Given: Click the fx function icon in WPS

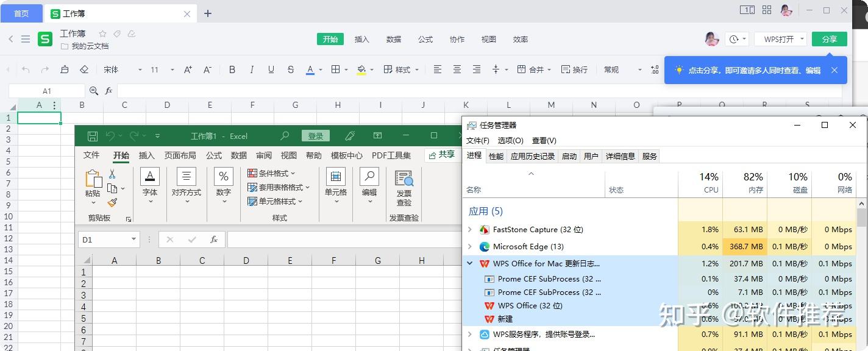Looking at the screenshot, I should [109, 91].
